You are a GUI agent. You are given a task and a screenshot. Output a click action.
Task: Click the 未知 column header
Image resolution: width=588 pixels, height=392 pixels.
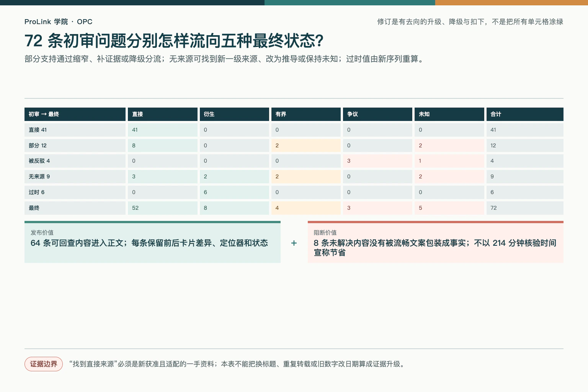pos(449,114)
